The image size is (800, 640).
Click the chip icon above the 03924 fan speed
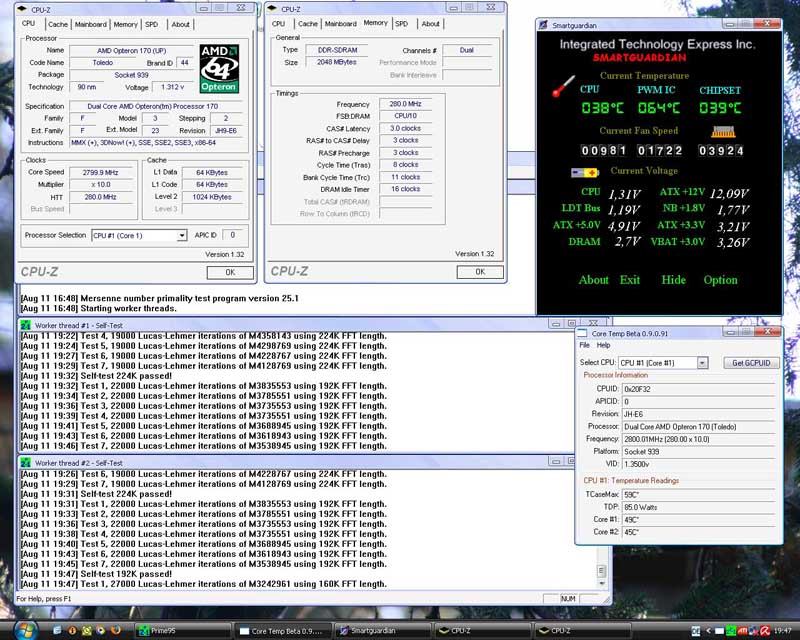tap(723, 132)
